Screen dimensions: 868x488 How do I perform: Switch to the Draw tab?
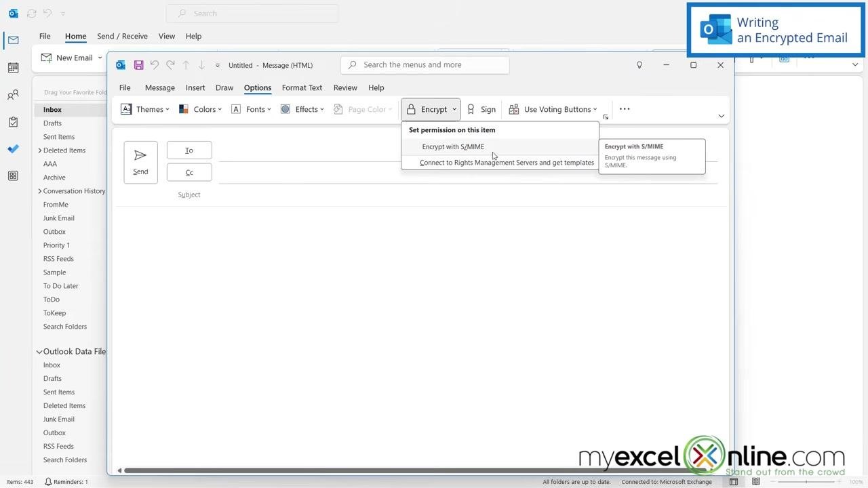224,87
